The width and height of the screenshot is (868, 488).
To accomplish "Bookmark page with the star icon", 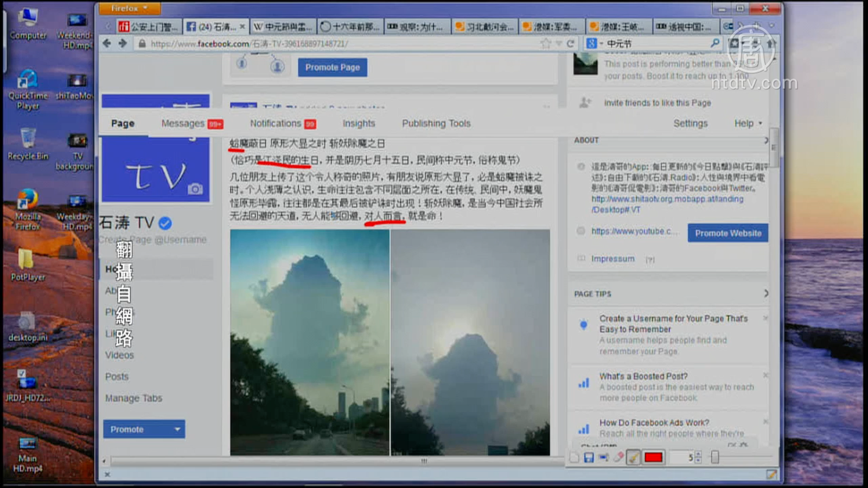I will pos(545,43).
